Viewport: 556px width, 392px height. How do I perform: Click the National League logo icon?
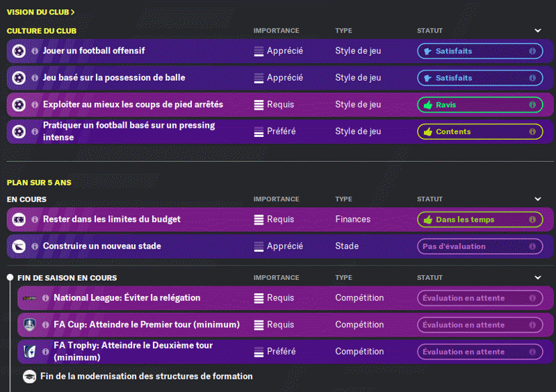30,298
